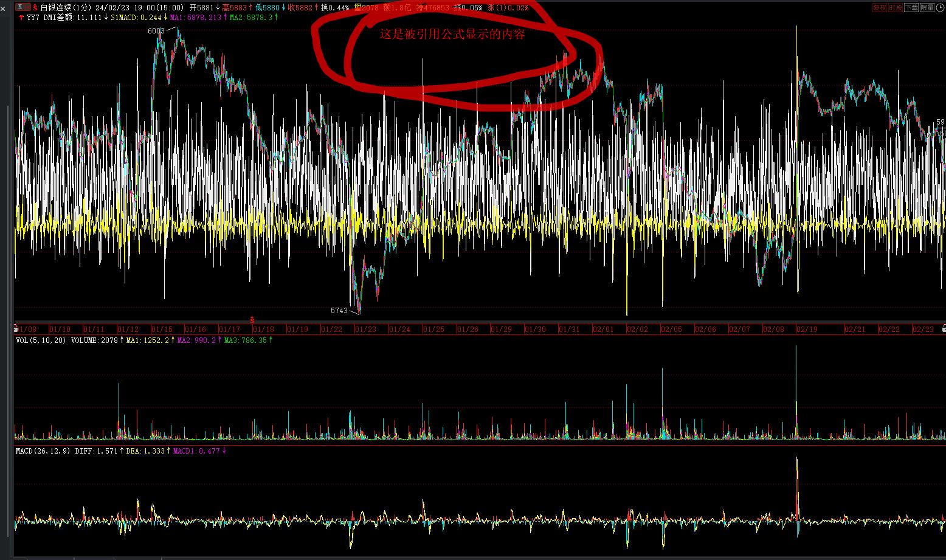Click the 02/19 date on the time axis

(x=808, y=330)
